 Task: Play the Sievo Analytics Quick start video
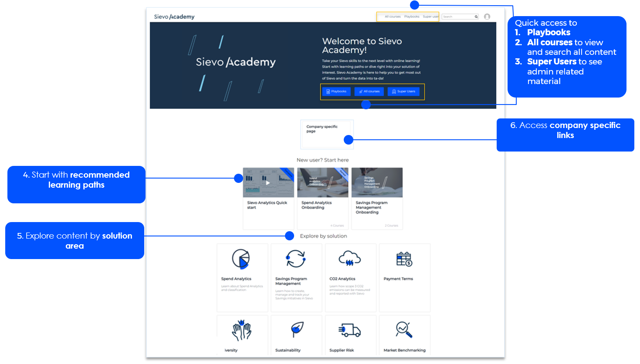point(268,183)
